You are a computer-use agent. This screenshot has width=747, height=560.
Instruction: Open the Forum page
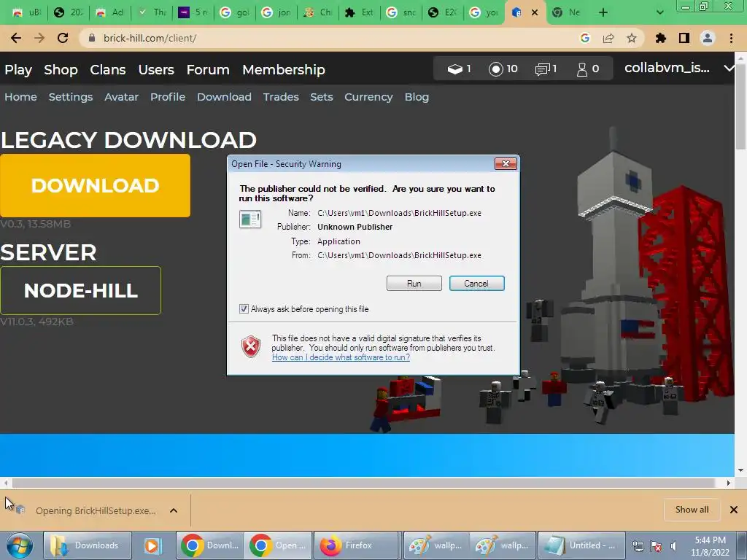[x=208, y=69]
